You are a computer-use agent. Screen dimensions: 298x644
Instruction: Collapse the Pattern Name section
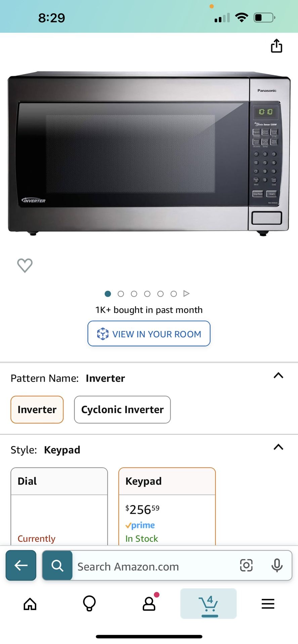[x=278, y=376]
